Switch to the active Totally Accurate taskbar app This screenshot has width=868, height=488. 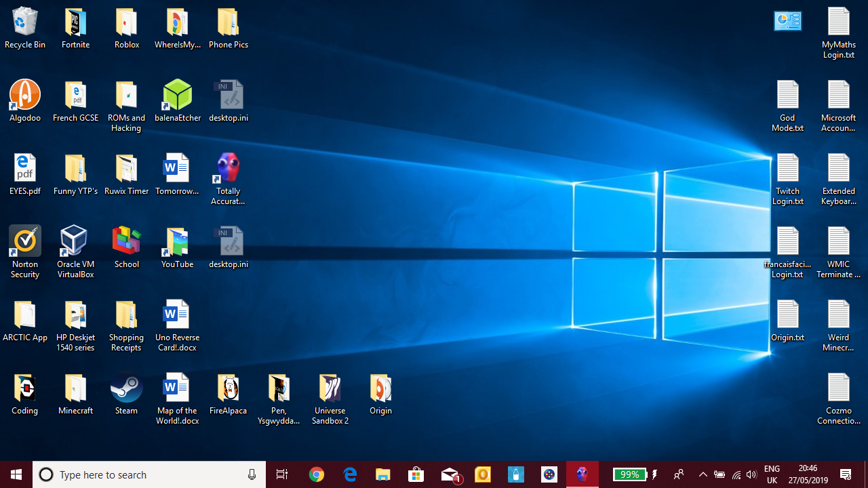(x=583, y=474)
